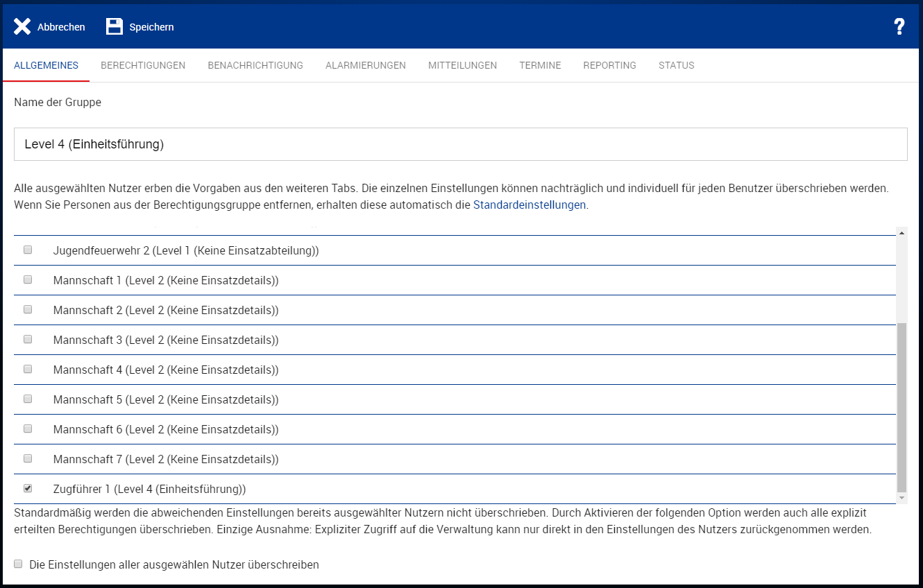
Task: Enable overwrite settings for all selected users
Action: tap(19, 564)
